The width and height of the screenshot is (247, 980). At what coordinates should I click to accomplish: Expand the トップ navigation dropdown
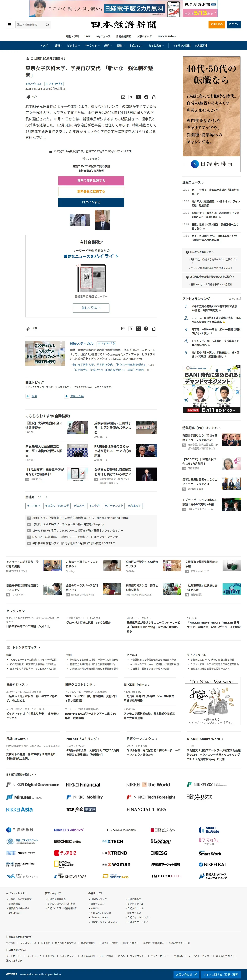click(x=45, y=46)
